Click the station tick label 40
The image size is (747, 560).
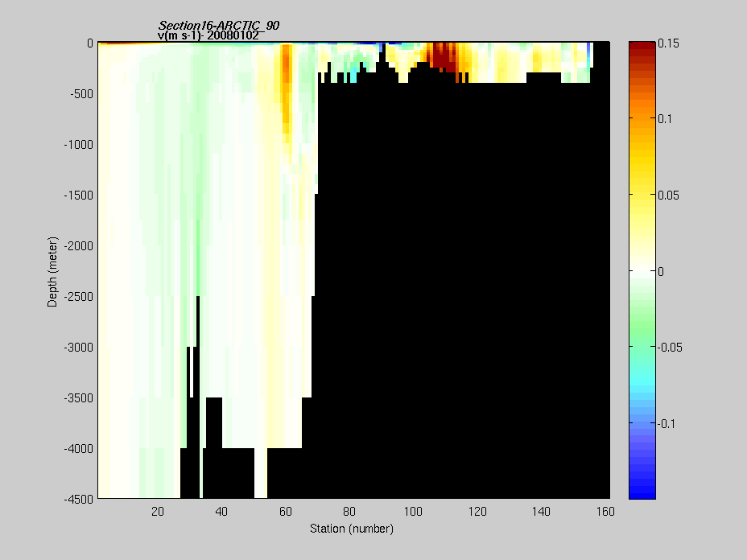click(x=221, y=512)
